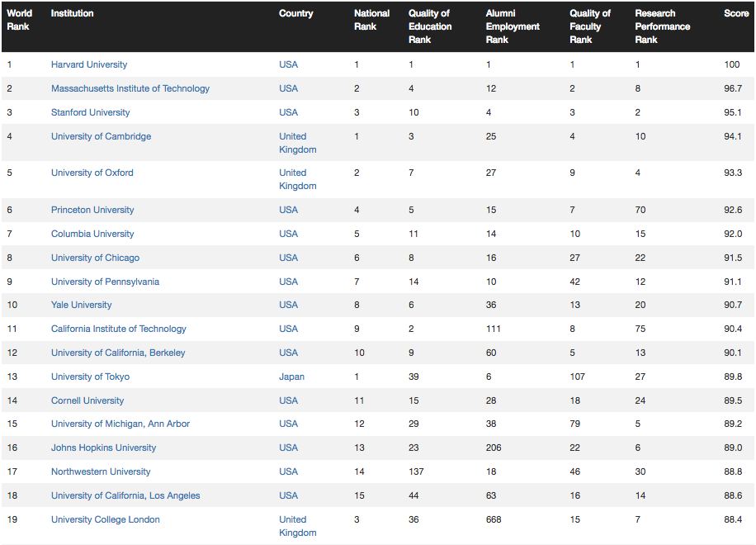Select quality of faculty rank 79 cell
The image size is (756, 545).
(x=575, y=424)
